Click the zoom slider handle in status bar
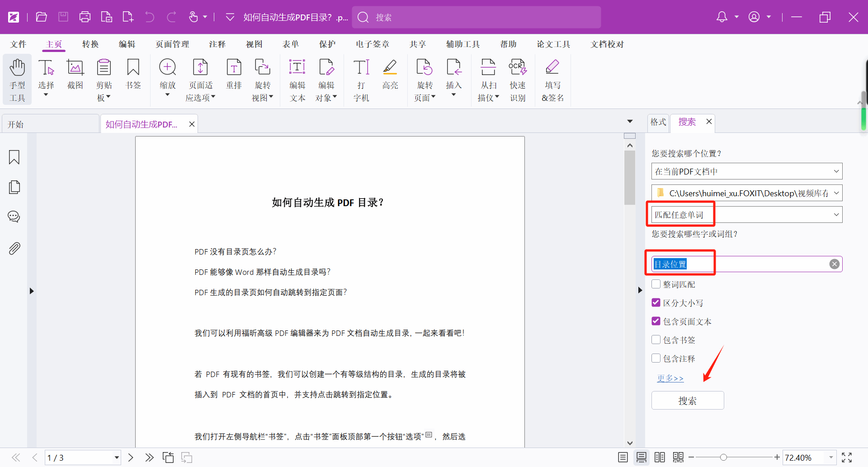 tap(723, 458)
